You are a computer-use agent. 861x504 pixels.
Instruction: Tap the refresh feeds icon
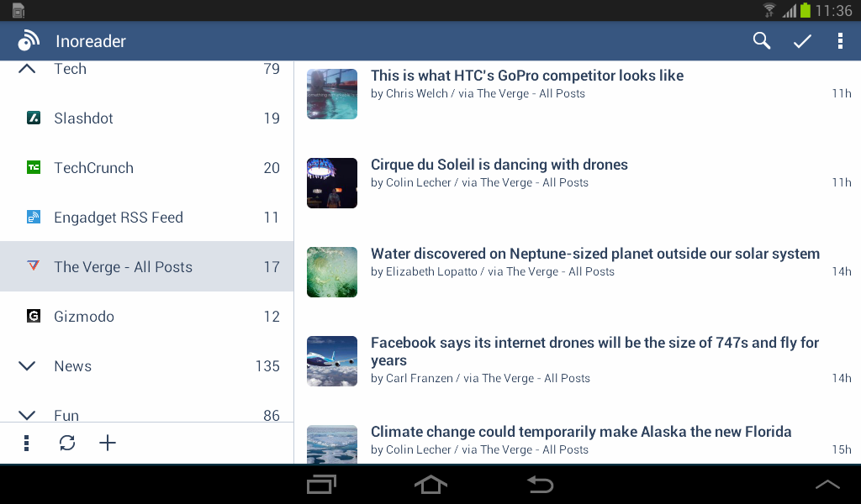[x=67, y=443]
